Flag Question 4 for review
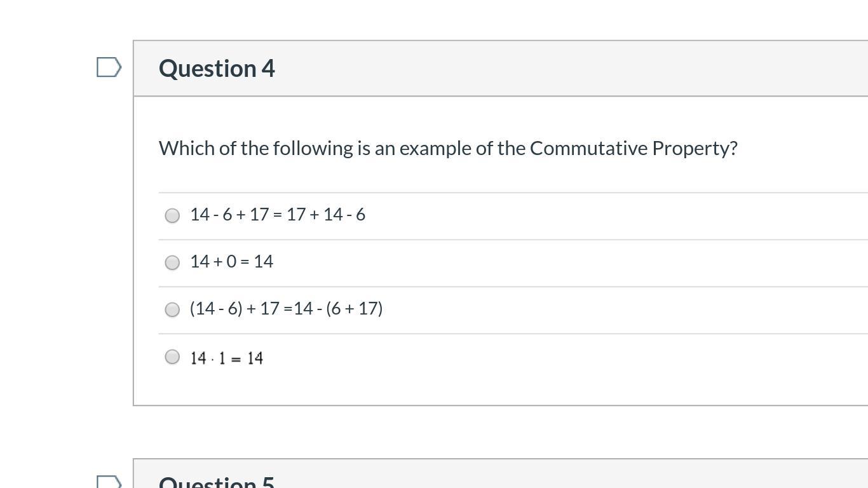This screenshot has height=488, width=868. [109, 67]
